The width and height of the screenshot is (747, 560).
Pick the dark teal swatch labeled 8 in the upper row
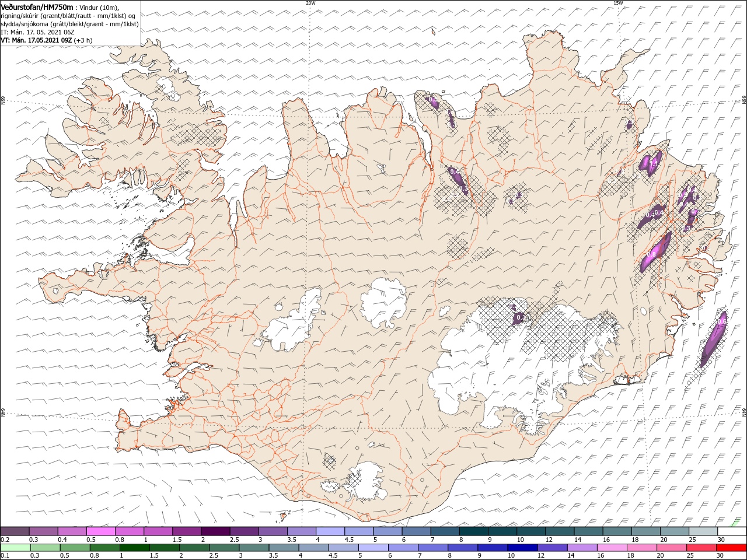click(x=473, y=531)
